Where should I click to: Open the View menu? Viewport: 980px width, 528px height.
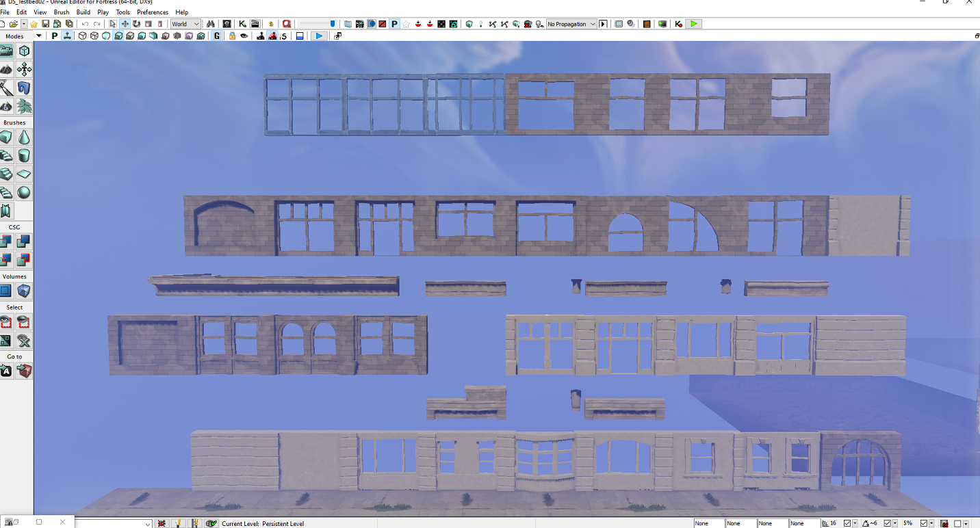[40, 12]
